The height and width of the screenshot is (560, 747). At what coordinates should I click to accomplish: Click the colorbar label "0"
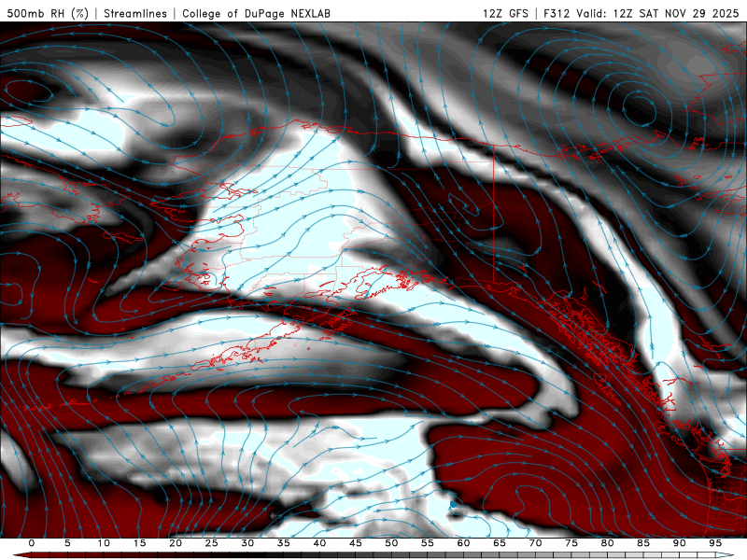click(32, 543)
